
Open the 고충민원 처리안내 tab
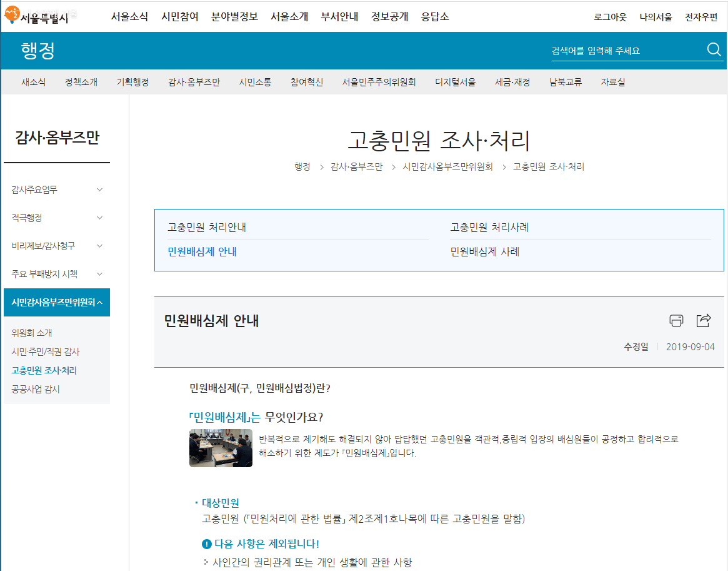tap(207, 228)
